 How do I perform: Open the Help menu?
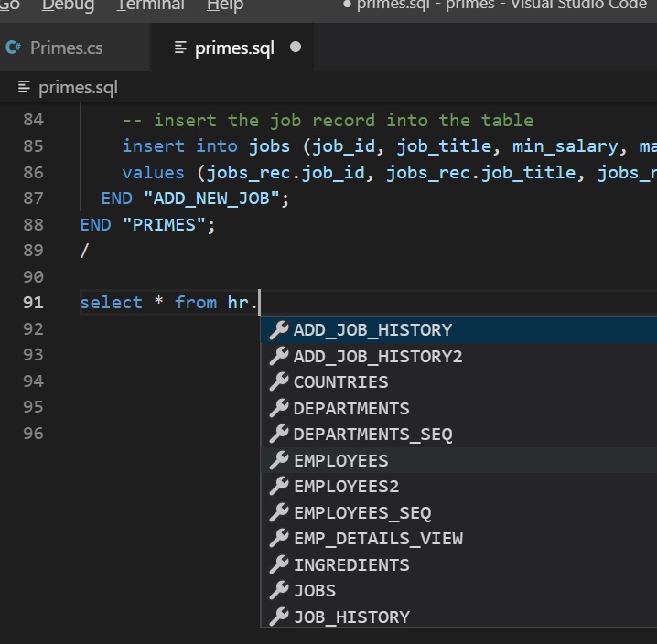tap(225, 5)
